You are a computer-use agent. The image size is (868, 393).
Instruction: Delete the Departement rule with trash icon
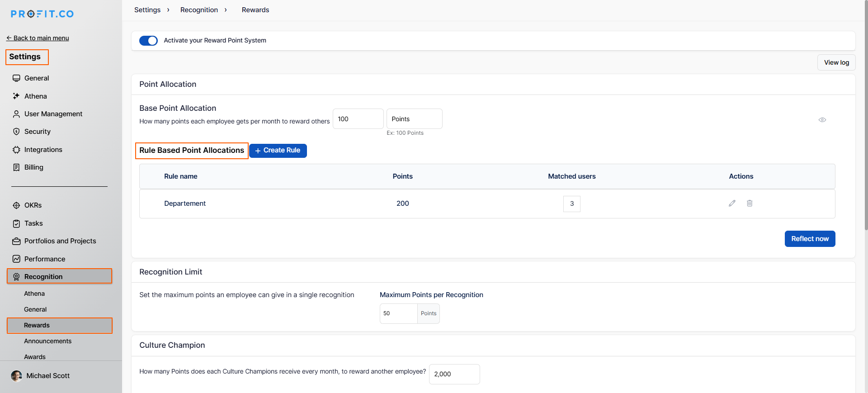750,204
